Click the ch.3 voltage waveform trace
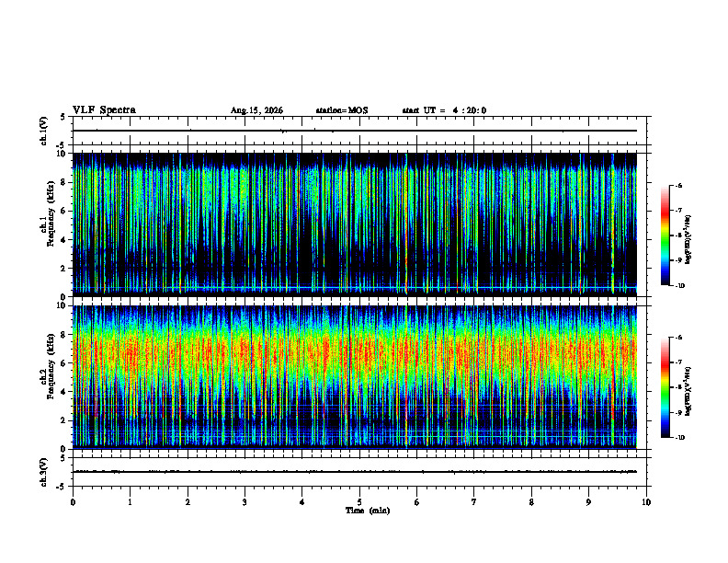Image resolution: width=728 pixels, height=563 pixels. 355,472
